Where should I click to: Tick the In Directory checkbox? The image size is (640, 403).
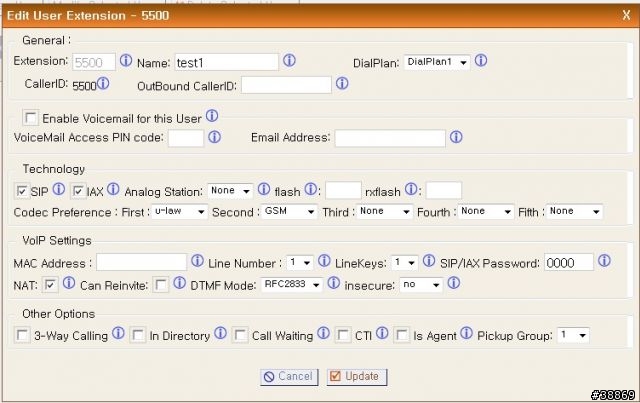tap(138, 335)
